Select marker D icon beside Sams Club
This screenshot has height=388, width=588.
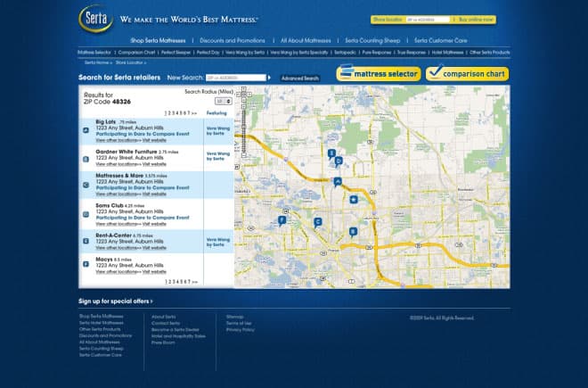click(x=86, y=214)
